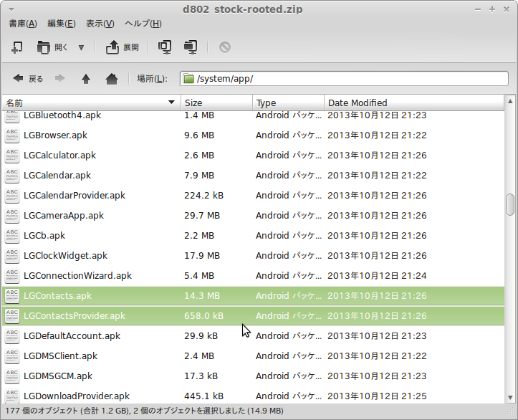Select LGClockWidget.apk file
Screen dimensions: 518x420
coord(254,255)
